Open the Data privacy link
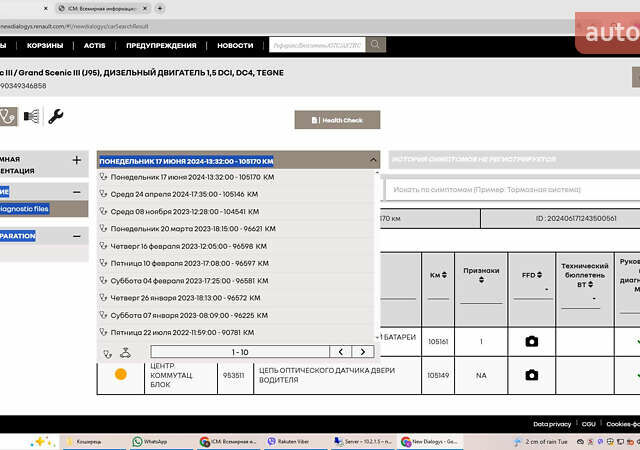The width and height of the screenshot is (640, 450). [552, 424]
